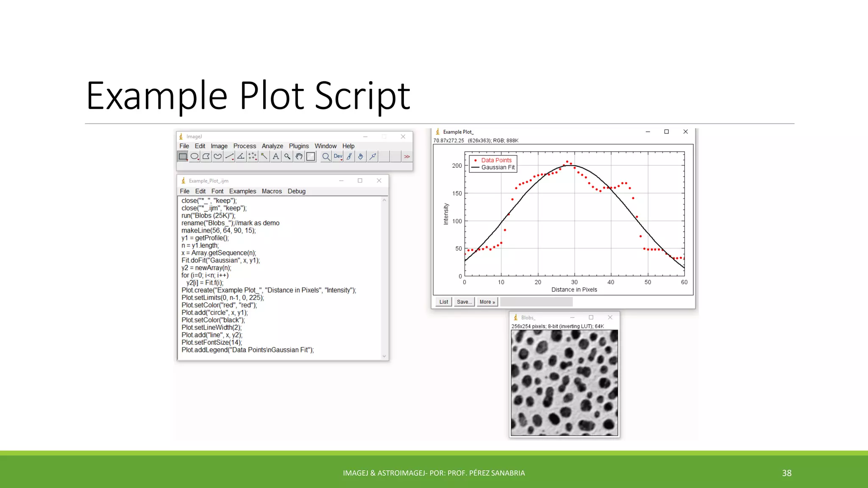Open the Dev developer menu tool
The width and height of the screenshot is (868, 488).
click(x=338, y=157)
